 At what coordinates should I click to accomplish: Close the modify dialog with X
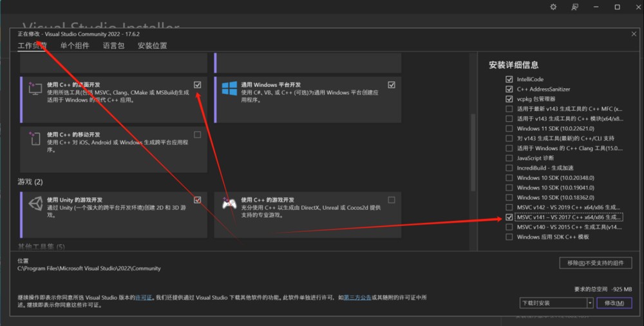(x=634, y=34)
